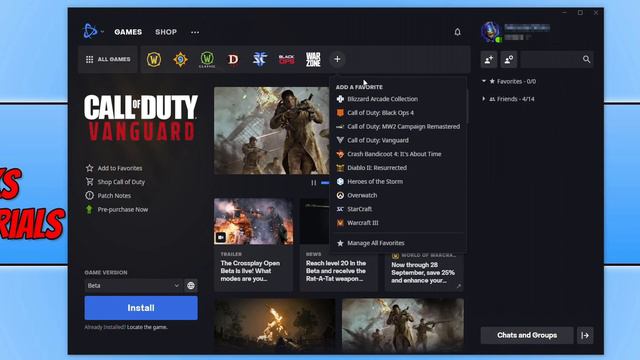Click the World of Warcraft favorite icon
This screenshot has height=360, width=640.
154,60
